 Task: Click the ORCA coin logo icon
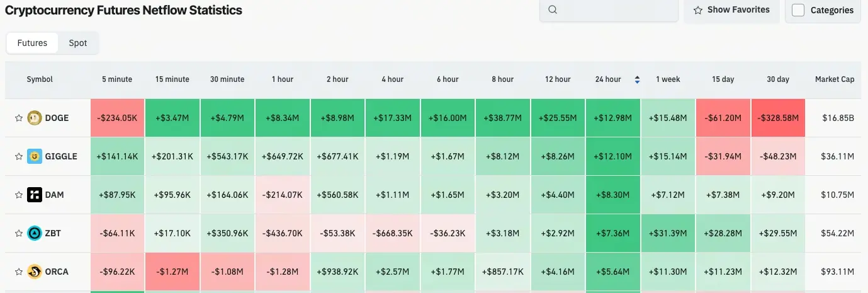(35, 272)
